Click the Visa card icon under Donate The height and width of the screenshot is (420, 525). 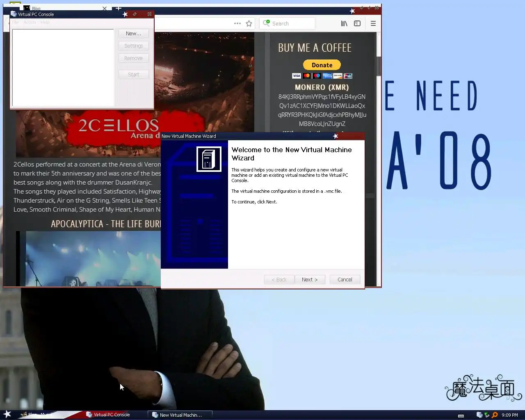click(297, 76)
